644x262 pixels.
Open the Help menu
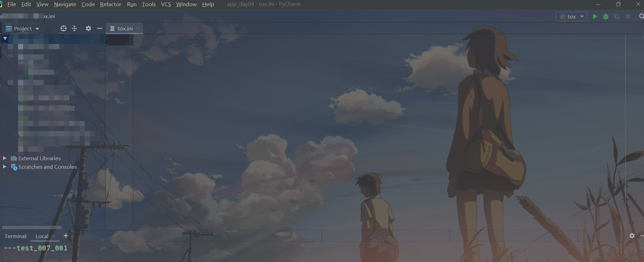[x=208, y=4]
